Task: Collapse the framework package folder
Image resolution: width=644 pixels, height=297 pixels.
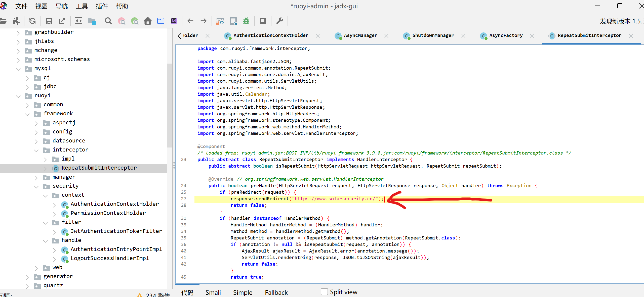Action: tap(27, 114)
